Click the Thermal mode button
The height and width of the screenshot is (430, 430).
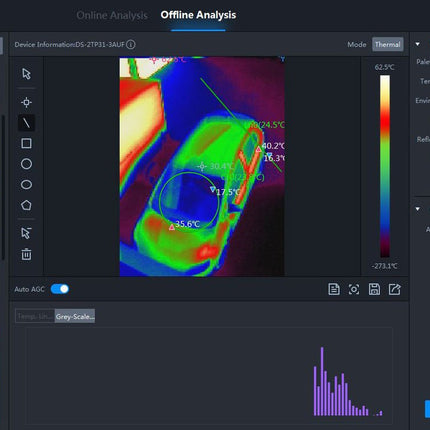click(387, 44)
